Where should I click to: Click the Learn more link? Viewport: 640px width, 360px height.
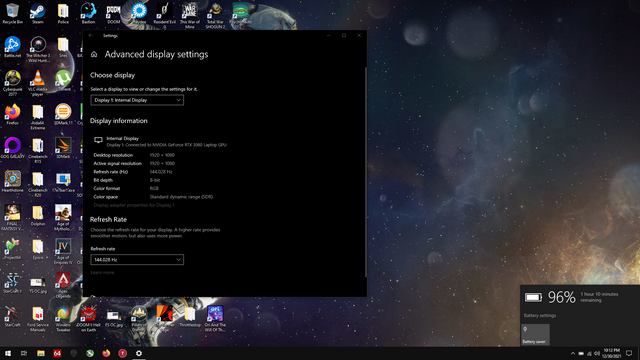102,272
